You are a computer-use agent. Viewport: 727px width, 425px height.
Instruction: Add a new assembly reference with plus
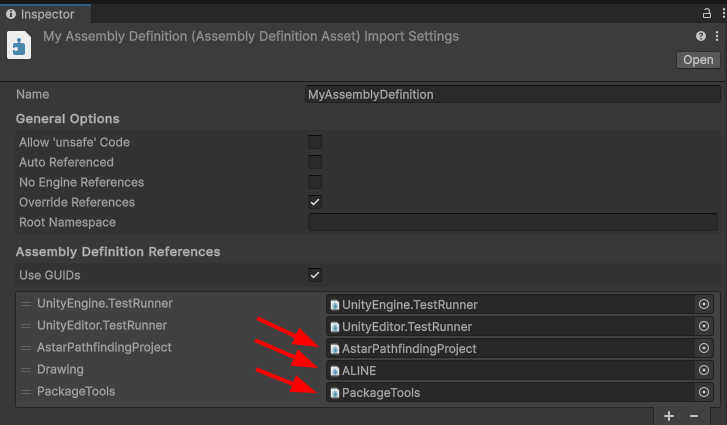pyautogui.click(x=669, y=415)
